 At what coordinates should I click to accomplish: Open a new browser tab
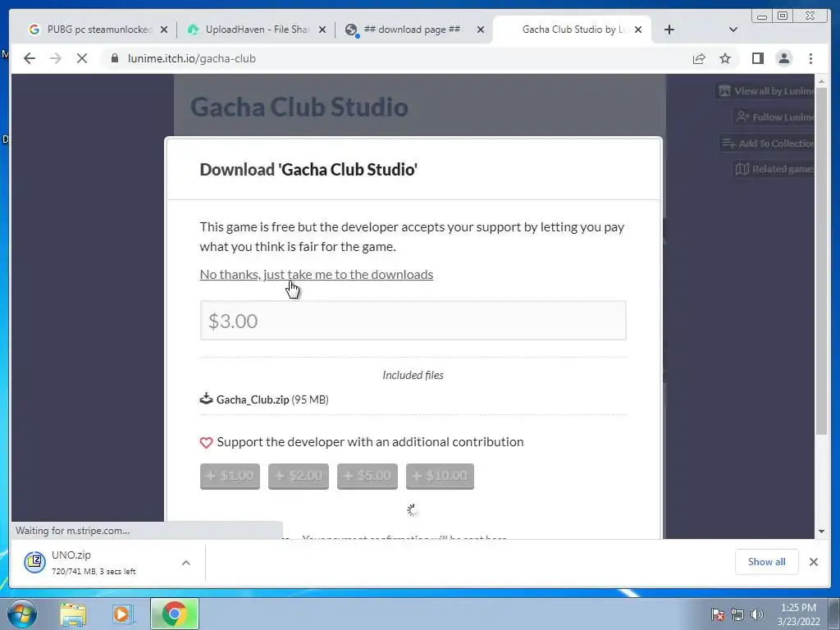(x=669, y=30)
